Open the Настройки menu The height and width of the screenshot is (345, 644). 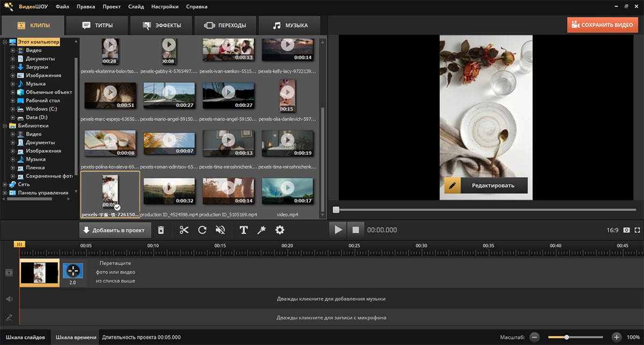[164, 7]
